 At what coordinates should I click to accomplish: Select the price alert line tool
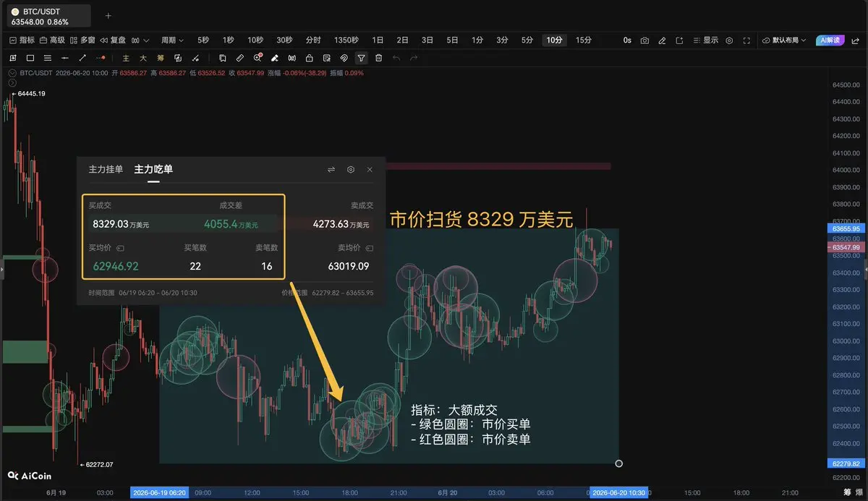coord(101,58)
